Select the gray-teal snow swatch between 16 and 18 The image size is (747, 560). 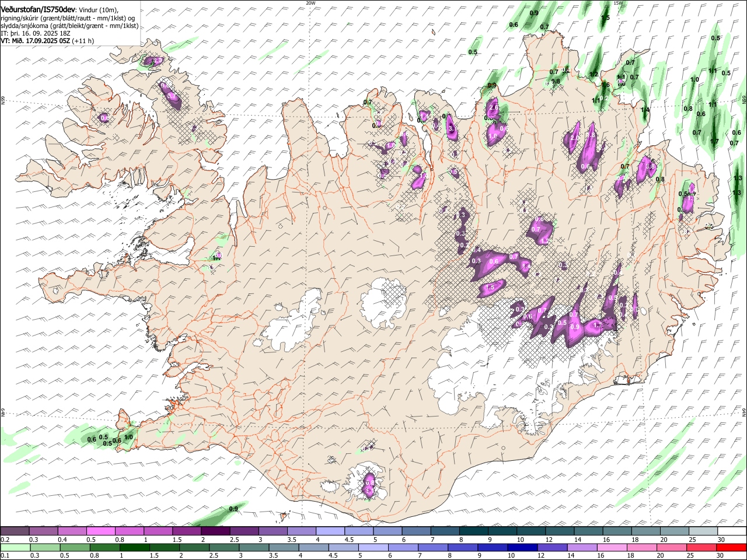tap(616, 531)
